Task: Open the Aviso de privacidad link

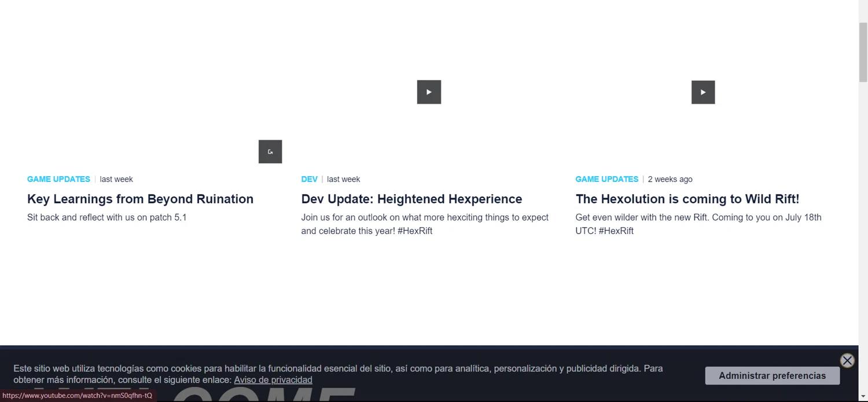Action: (x=273, y=380)
